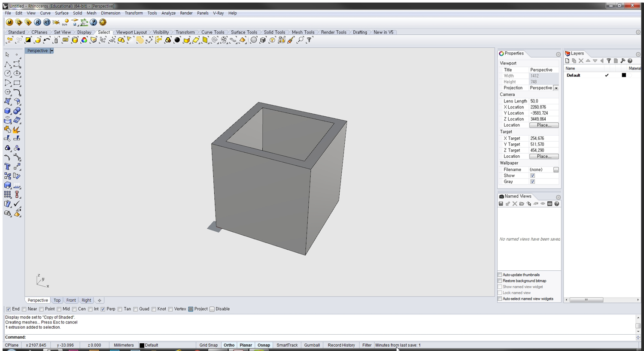
Task: Enable the Cen osnap checkbox
Action: [75, 309]
